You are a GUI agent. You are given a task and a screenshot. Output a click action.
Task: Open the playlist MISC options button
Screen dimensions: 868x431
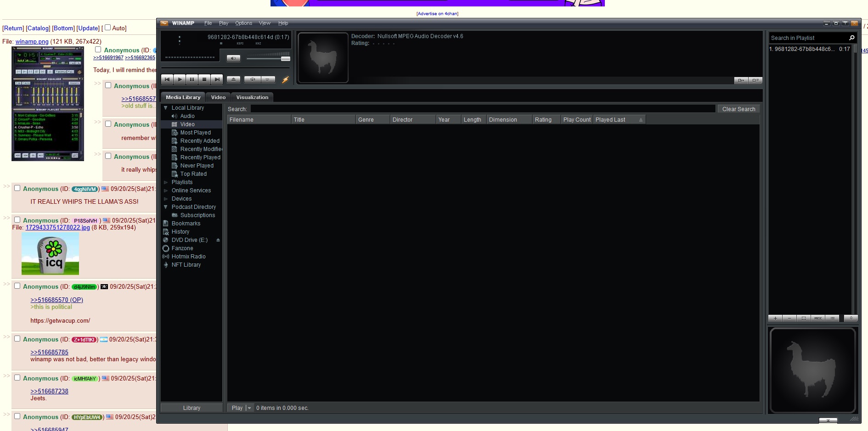pyautogui.click(x=818, y=318)
